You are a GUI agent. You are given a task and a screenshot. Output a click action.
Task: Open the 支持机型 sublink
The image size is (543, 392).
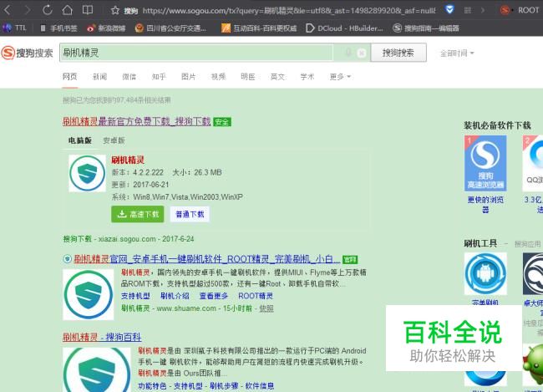tap(135, 296)
